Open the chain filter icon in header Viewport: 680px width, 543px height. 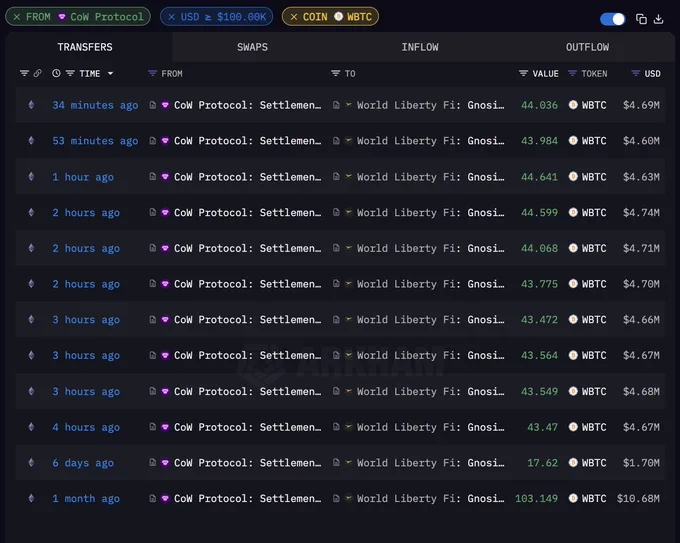25,73
